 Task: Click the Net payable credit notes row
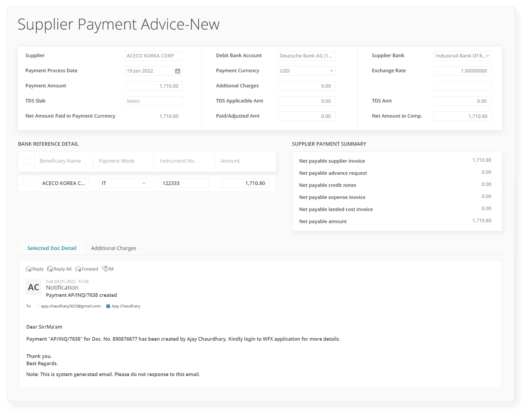(395, 185)
